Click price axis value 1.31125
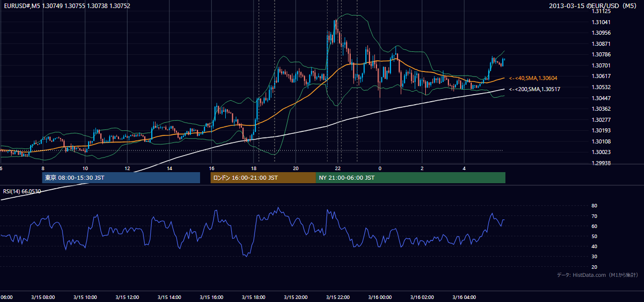Image resolution: width=644 pixels, height=302 pixels. click(x=601, y=11)
